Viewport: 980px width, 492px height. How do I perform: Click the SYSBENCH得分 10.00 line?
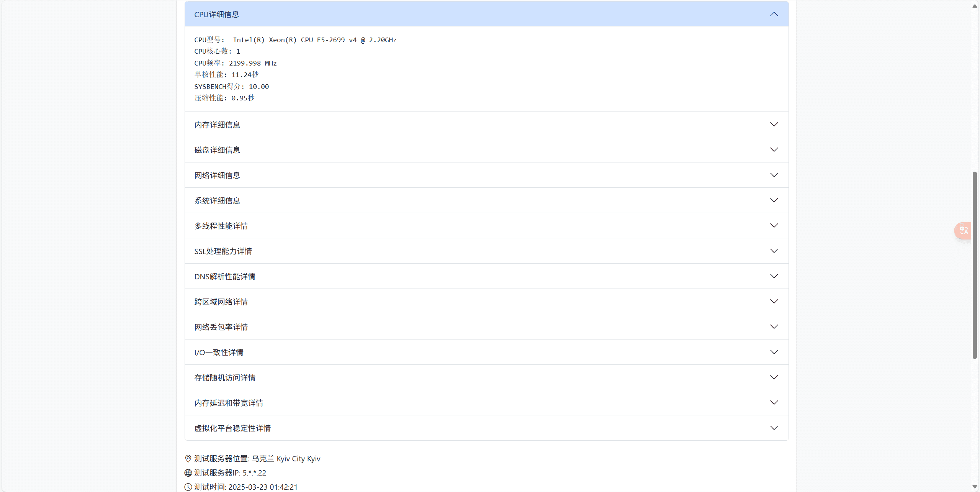pos(232,87)
